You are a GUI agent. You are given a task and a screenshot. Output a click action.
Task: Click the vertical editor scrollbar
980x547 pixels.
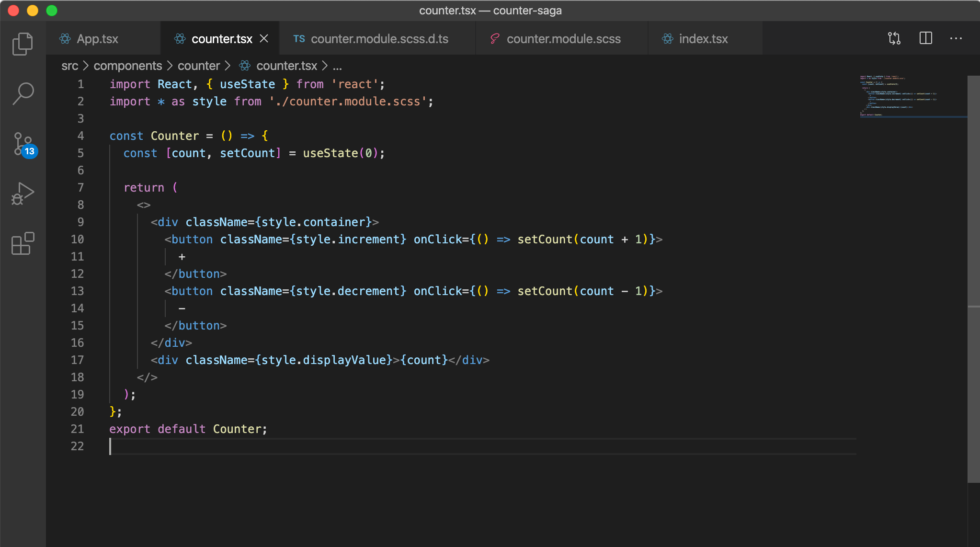(x=973, y=192)
